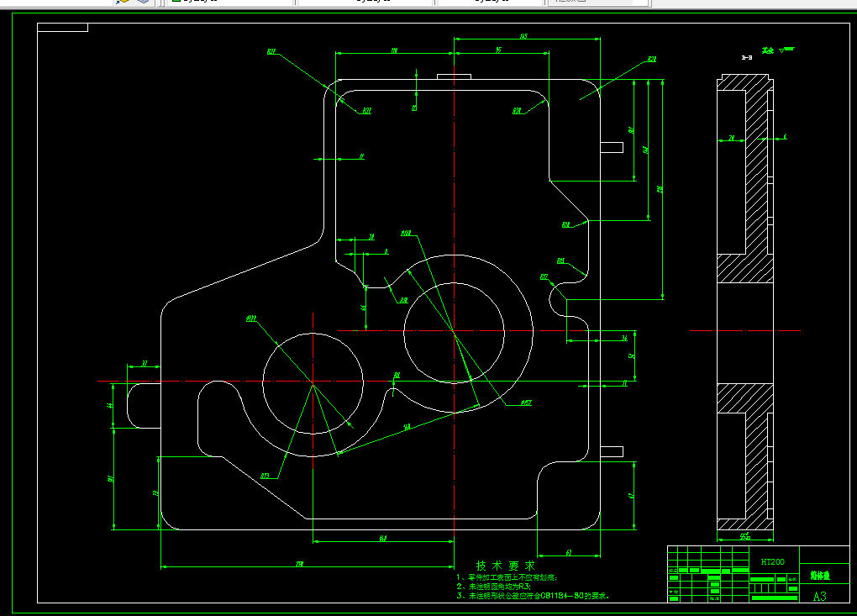857x616 pixels.
Task: Select the 技术要求 heading text
Action: (505, 566)
